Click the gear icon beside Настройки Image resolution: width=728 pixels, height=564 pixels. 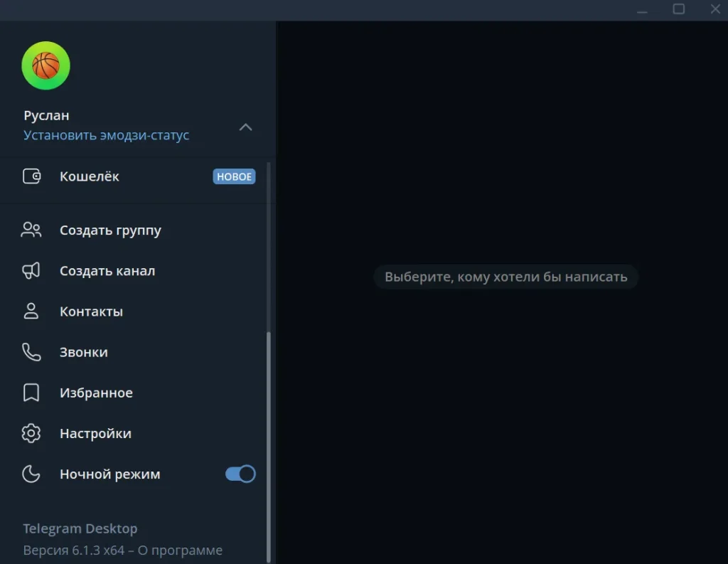click(31, 433)
